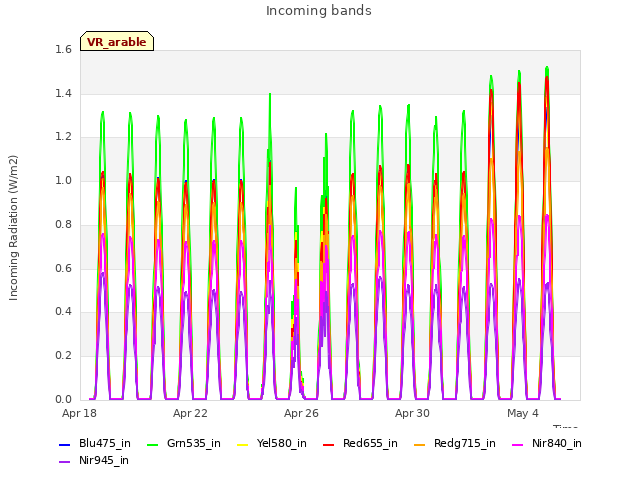The image size is (640, 480).
Task: Click the 0.2 y-axis tick label
Action: [63, 356]
